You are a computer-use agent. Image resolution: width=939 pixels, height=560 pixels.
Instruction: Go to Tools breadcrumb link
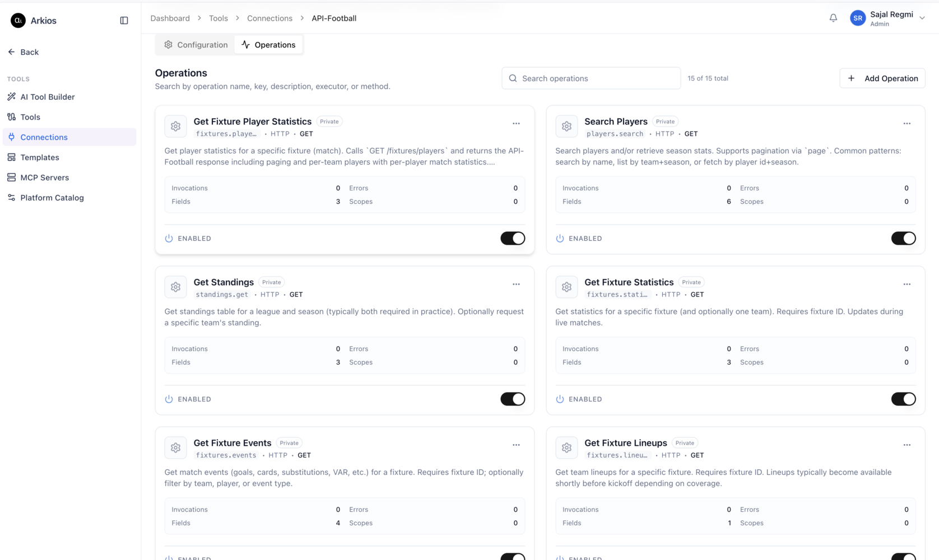219,18
